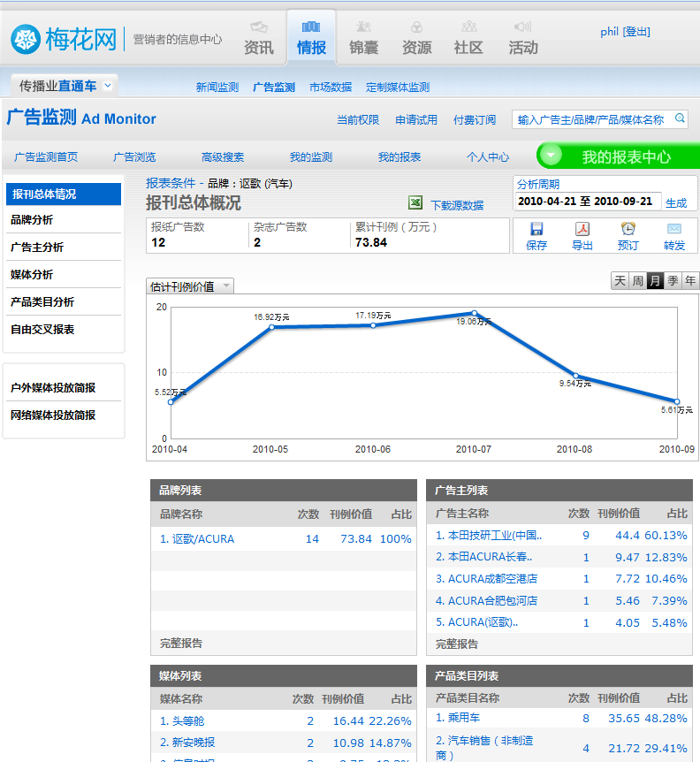Click the 申请试用 link
The height and width of the screenshot is (762, 700).
416,119
